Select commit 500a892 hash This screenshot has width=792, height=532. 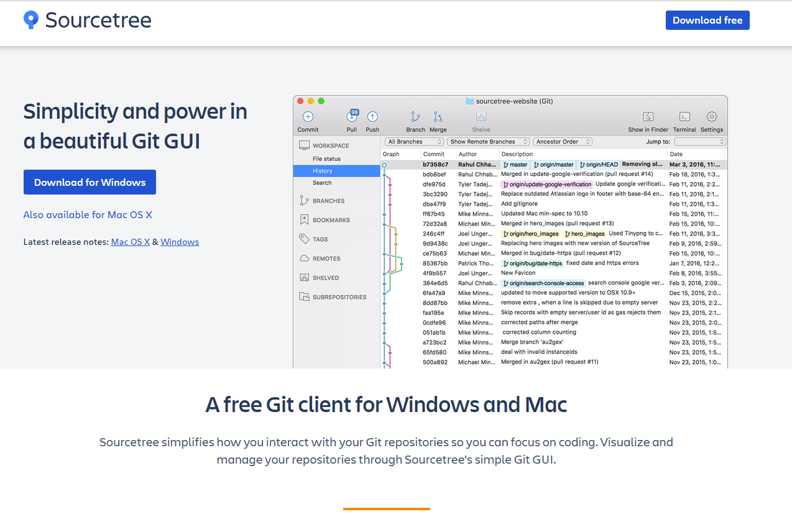(x=435, y=362)
